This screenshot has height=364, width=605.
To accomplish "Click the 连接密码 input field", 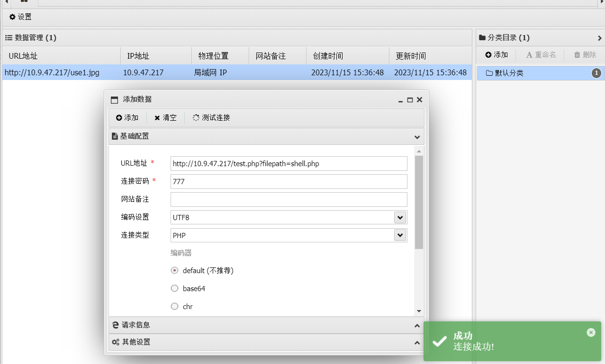I will click(289, 181).
